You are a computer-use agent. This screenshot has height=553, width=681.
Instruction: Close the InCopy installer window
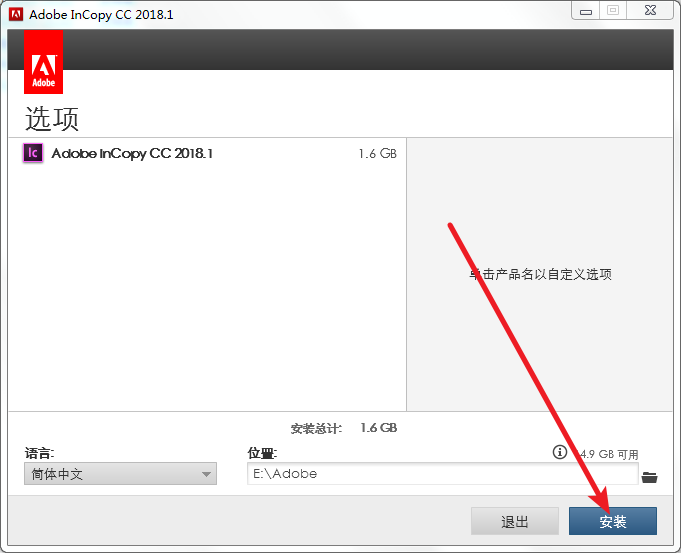coord(650,11)
